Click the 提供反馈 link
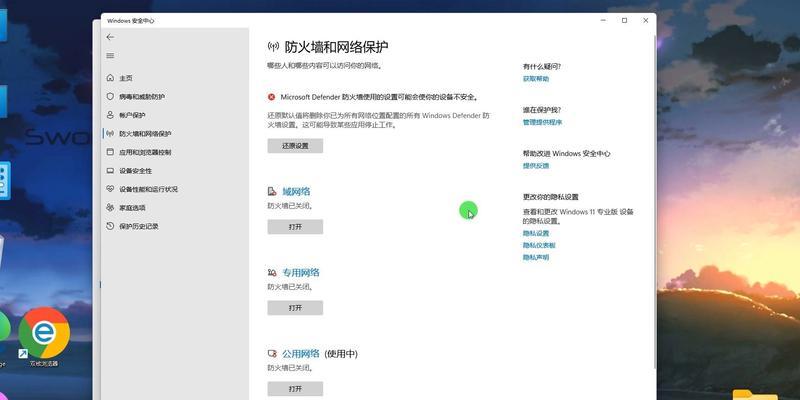Screen dimensions: 800x400 click(536, 166)
